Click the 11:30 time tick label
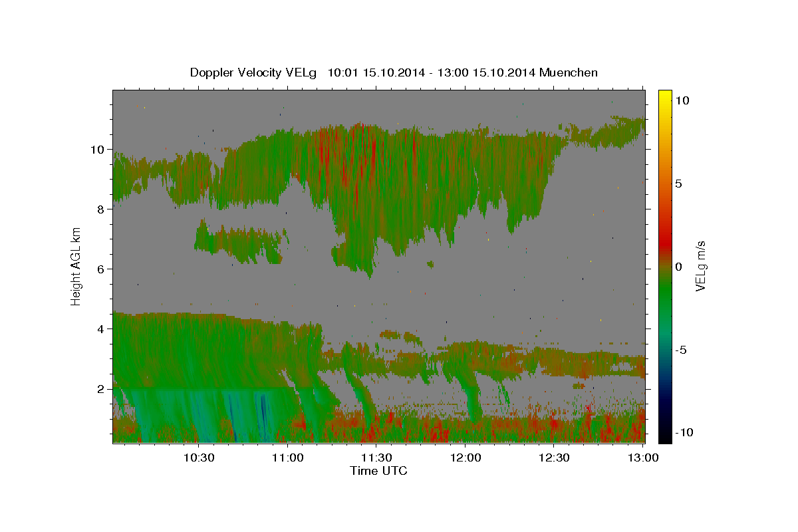Viewport: 798px width, 532px height. click(x=376, y=458)
